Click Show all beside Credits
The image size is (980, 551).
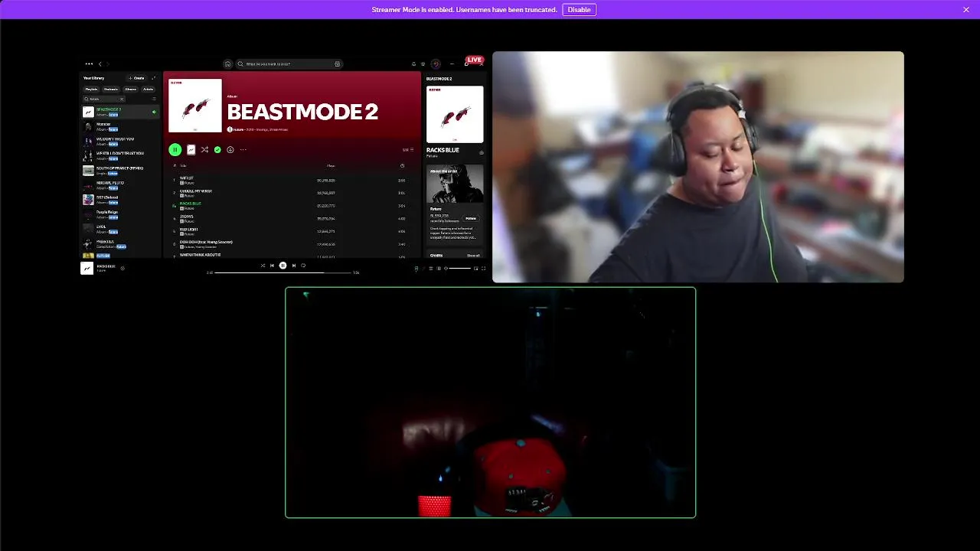[473, 256]
